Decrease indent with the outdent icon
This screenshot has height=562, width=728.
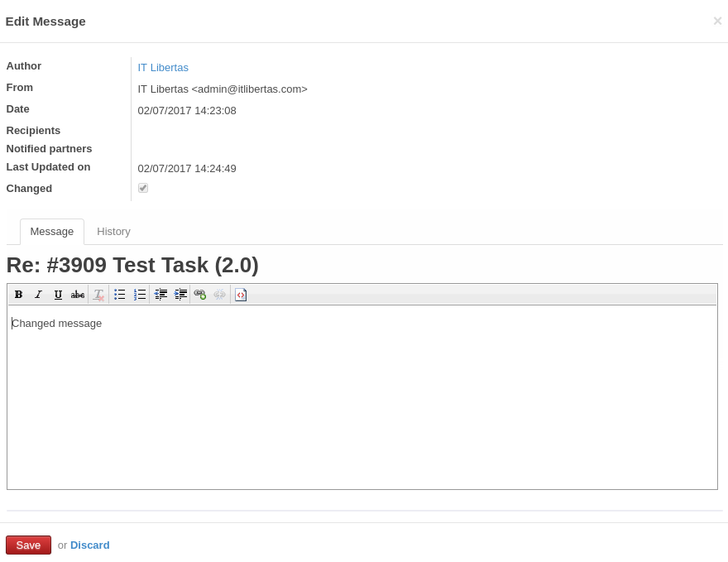(x=160, y=295)
